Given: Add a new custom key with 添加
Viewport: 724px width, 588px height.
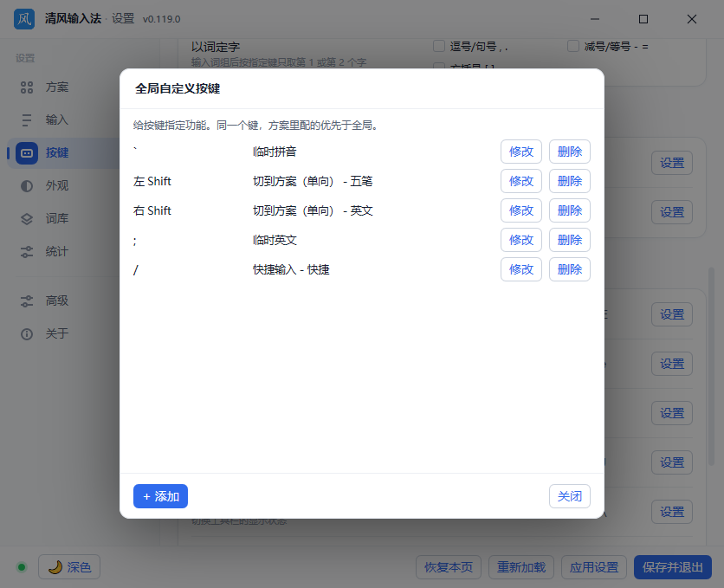Looking at the screenshot, I should coord(160,496).
